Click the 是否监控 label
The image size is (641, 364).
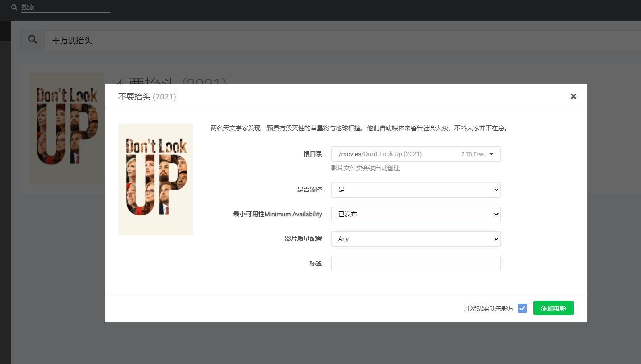click(310, 190)
